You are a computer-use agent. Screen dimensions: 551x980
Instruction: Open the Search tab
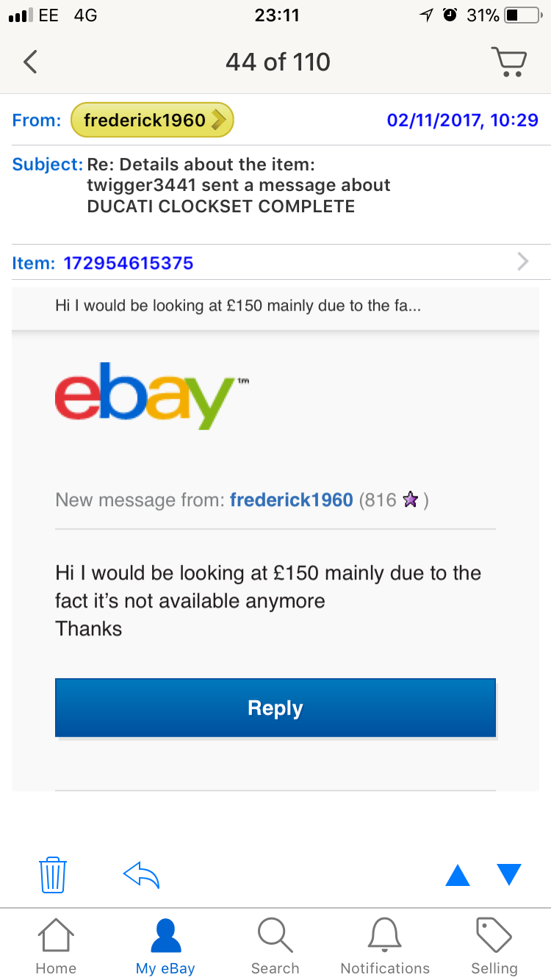click(275, 948)
